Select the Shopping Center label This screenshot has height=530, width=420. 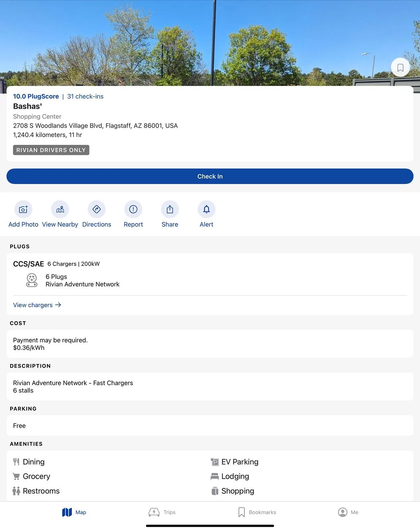(x=37, y=117)
